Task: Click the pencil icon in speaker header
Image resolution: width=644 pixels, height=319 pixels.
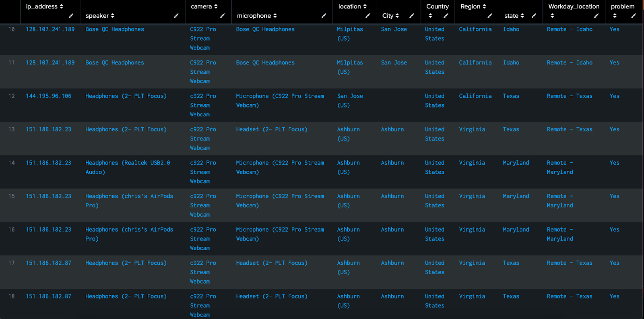Action: [x=176, y=16]
